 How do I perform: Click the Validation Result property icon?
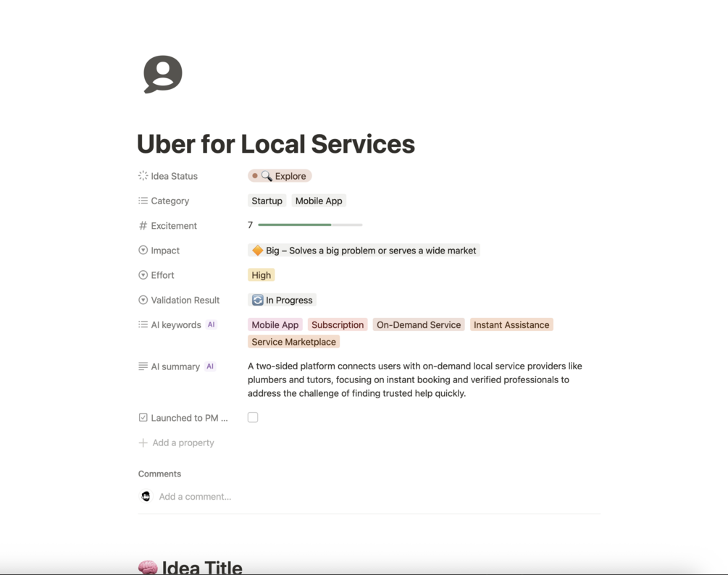143,300
